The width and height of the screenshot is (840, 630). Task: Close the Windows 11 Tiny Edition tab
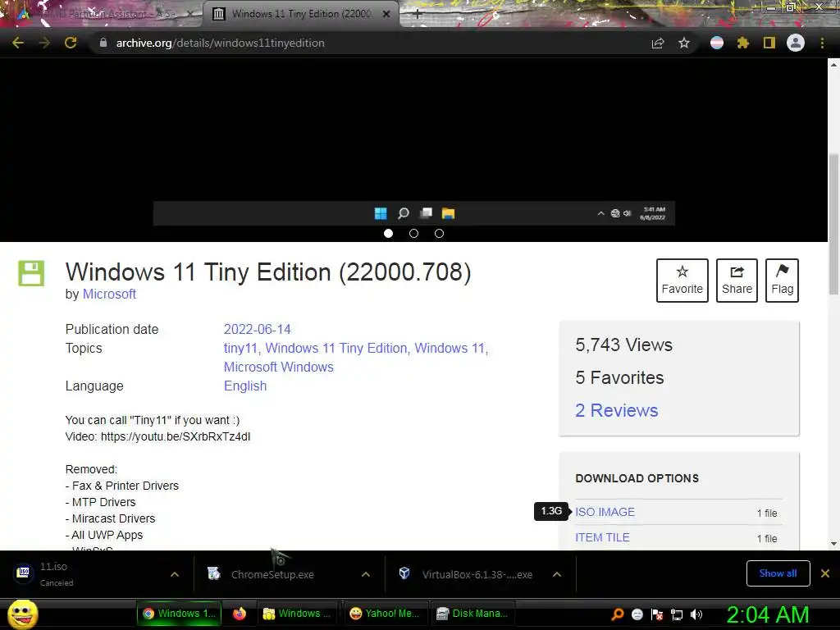tap(386, 14)
